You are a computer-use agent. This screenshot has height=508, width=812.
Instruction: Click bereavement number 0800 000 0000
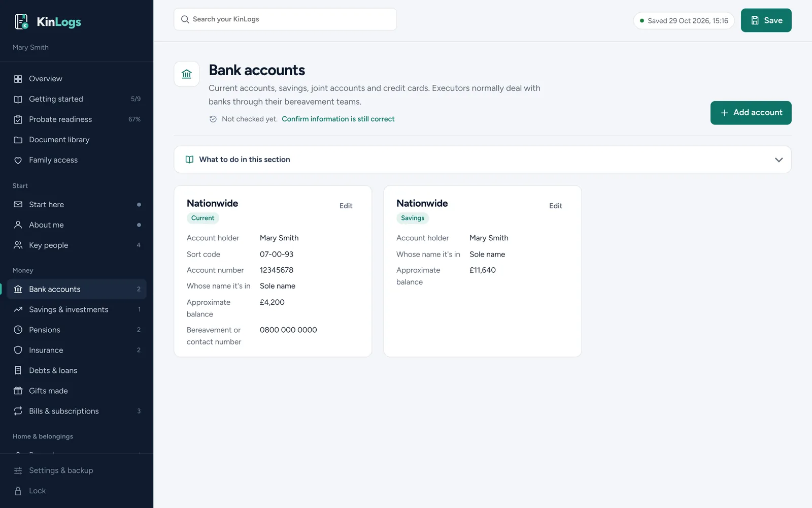coord(288,330)
